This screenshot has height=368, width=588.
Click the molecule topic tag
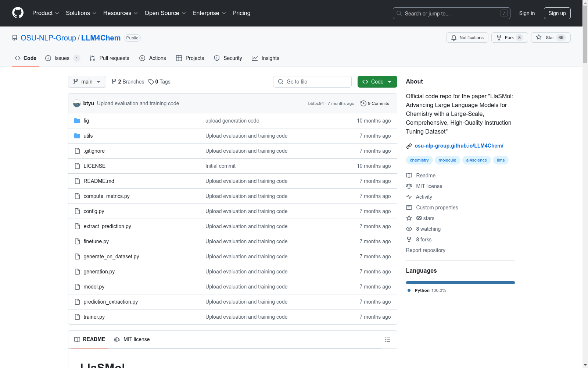[x=447, y=160]
